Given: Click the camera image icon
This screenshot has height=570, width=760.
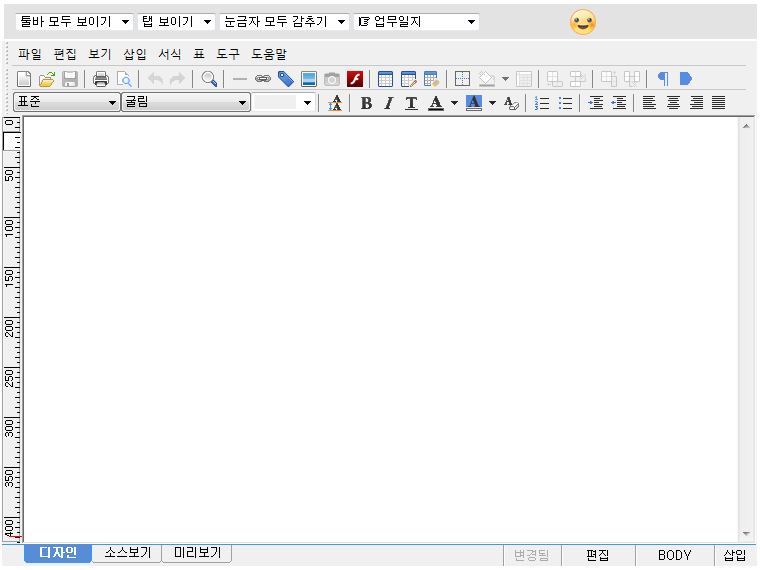Looking at the screenshot, I should (x=332, y=79).
